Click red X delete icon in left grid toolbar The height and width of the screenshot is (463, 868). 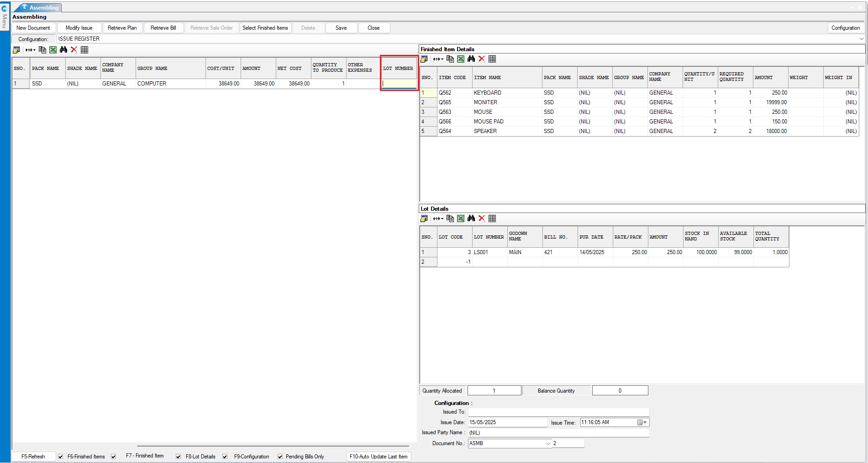click(x=74, y=50)
